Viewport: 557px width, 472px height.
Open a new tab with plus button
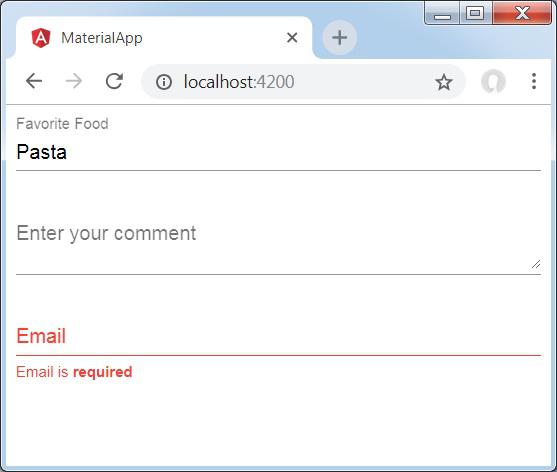(x=340, y=37)
